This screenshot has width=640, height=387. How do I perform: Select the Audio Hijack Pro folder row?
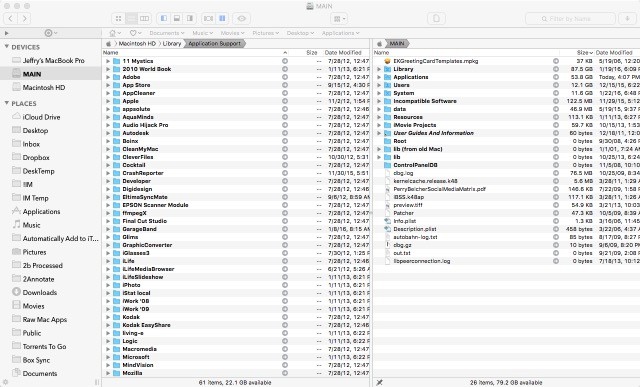click(x=236, y=125)
